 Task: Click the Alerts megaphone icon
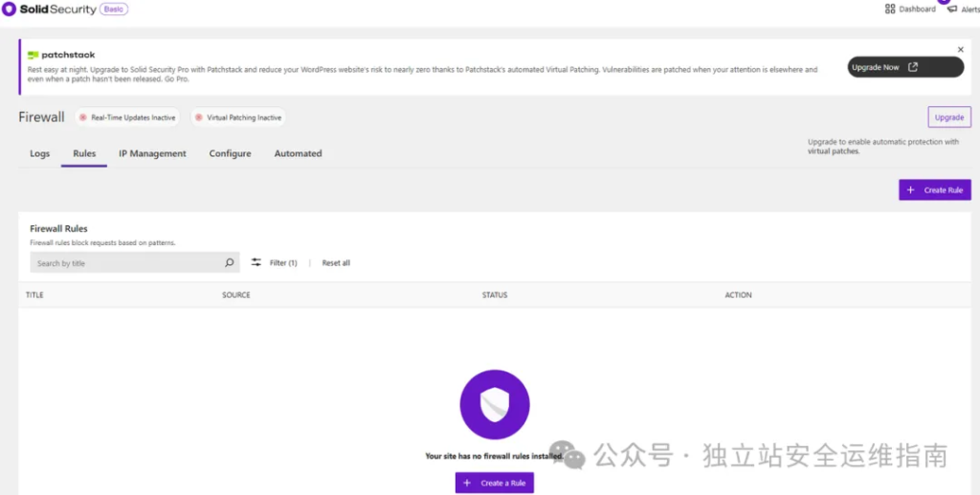952,10
